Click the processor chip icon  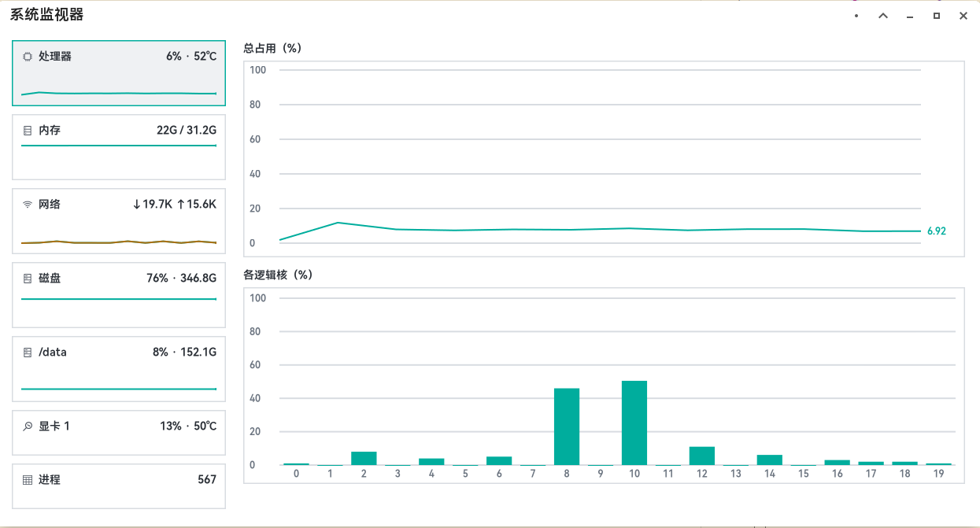tap(28, 57)
